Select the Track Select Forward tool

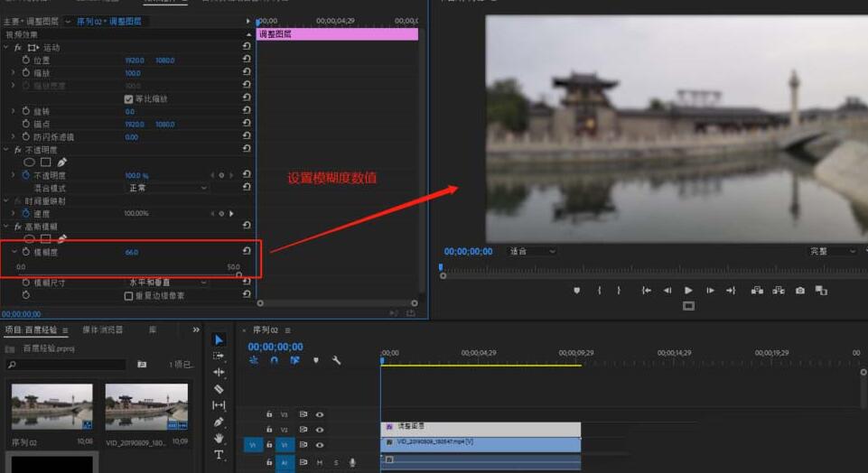(219, 356)
